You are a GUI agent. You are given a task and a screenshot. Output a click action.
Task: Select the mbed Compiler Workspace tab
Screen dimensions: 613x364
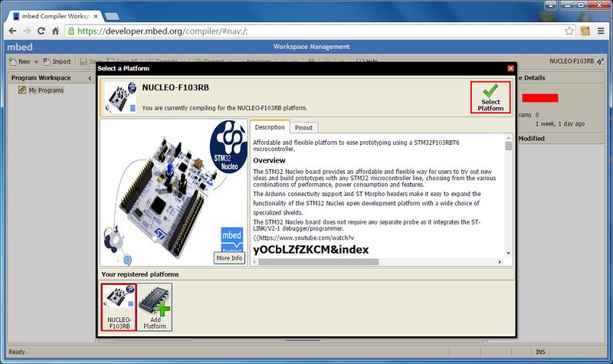[x=55, y=16]
